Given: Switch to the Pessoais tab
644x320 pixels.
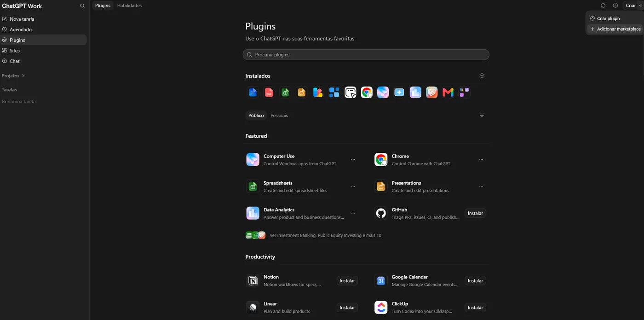Looking at the screenshot, I should [279, 116].
